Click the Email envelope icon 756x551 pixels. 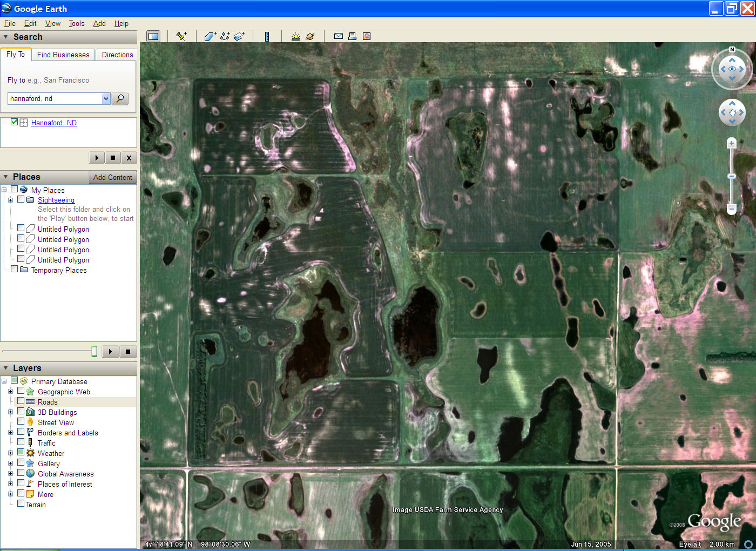coord(339,36)
